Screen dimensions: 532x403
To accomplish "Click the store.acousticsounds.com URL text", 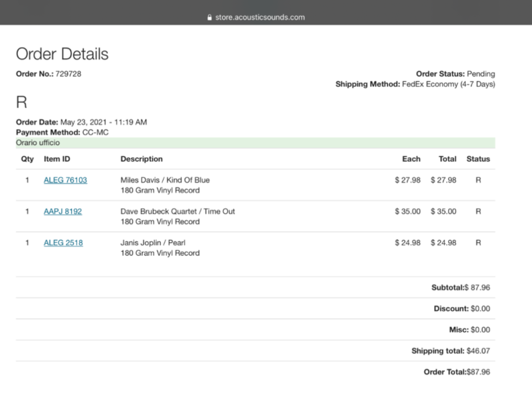I will (x=260, y=17).
